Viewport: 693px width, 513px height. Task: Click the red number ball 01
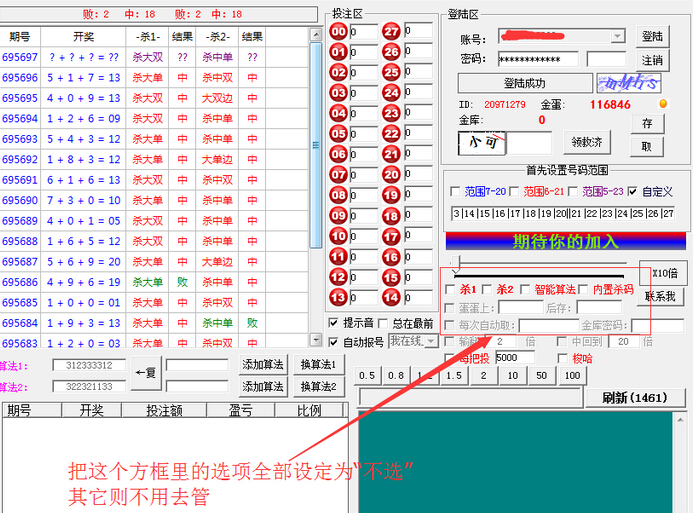(x=339, y=52)
